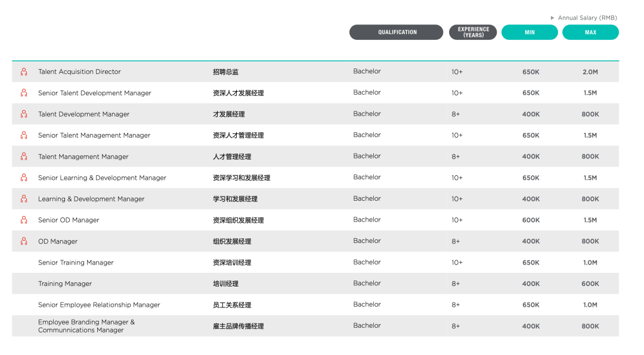Select Senior Talent Development Manager title
This screenshot has width=644, height=355.
94,93
